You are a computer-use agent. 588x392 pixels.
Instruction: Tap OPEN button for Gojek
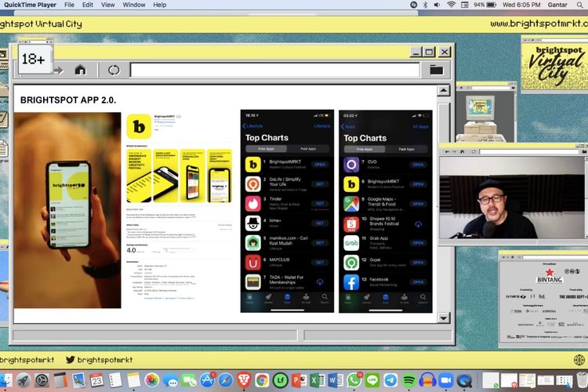click(x=418, y=262)
